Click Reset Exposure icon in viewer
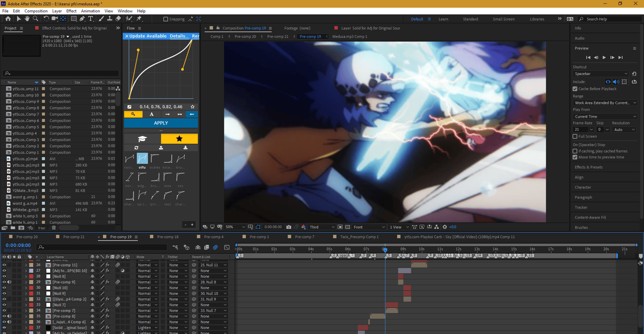The image size is (644, 334). pyautogui.click(x=445, y=227)
